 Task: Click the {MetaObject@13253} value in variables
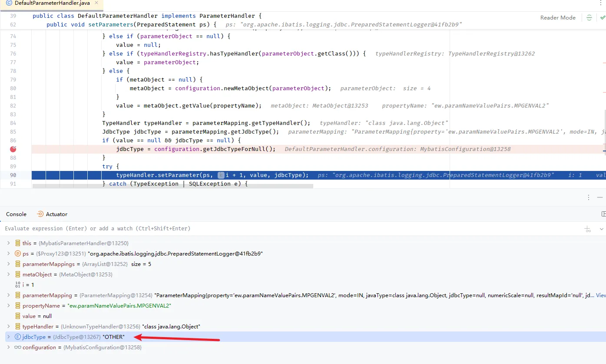tap(85, 275)
